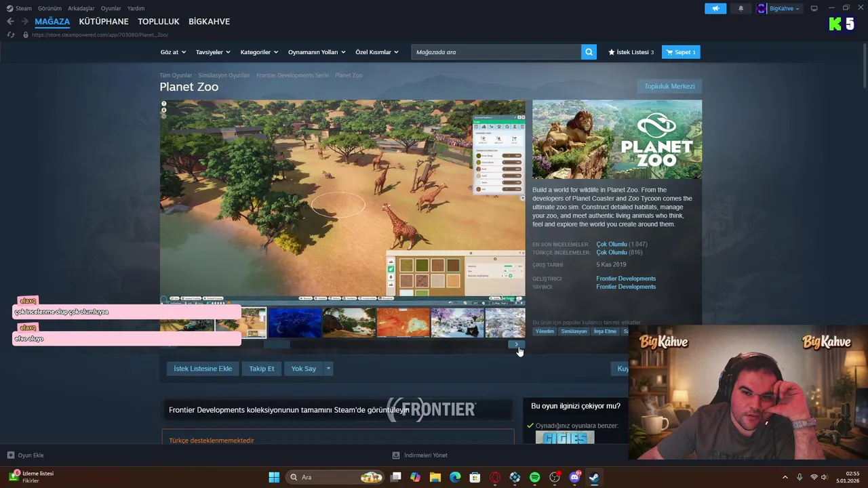Image resolution: width=868 pixels, height=488 pixels.
Task: Open the BigKahve account dropdown
Action: click(x=785, y=8)
